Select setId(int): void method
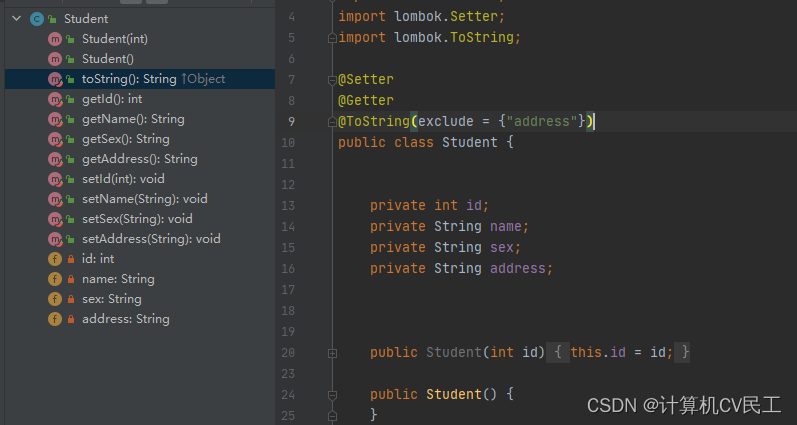Viewport: 797px width, 425px height. (140, 179)
